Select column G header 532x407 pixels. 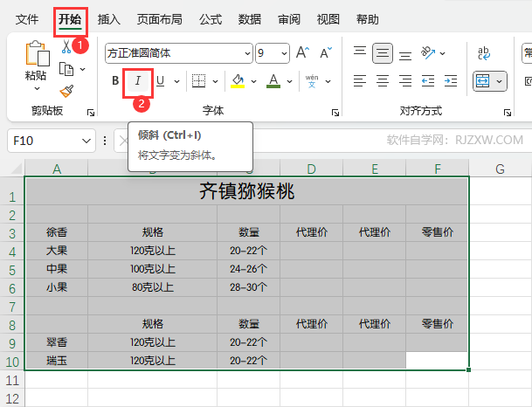coord(500,169)
